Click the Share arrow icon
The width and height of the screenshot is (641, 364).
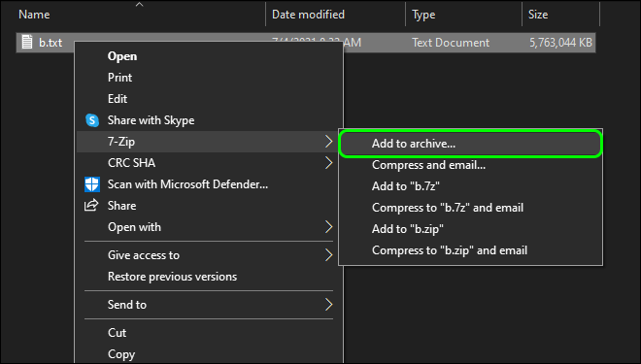pyautogui.click(x=91, y=205)
